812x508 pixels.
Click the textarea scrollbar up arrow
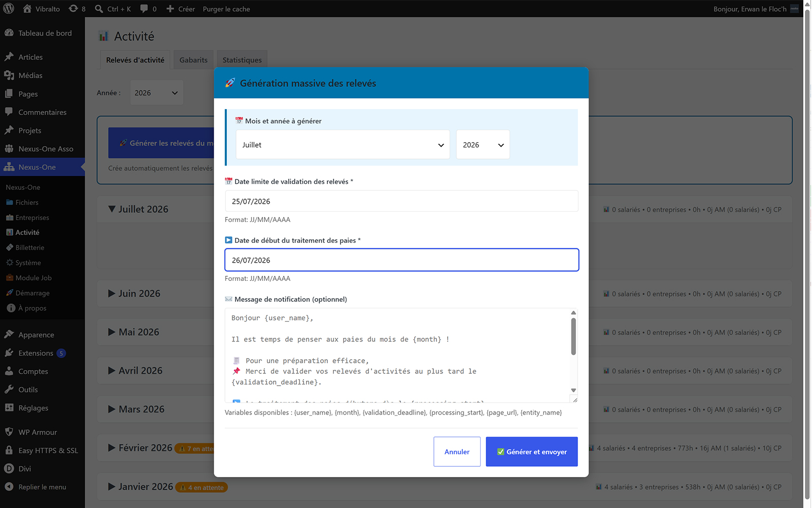573,312
